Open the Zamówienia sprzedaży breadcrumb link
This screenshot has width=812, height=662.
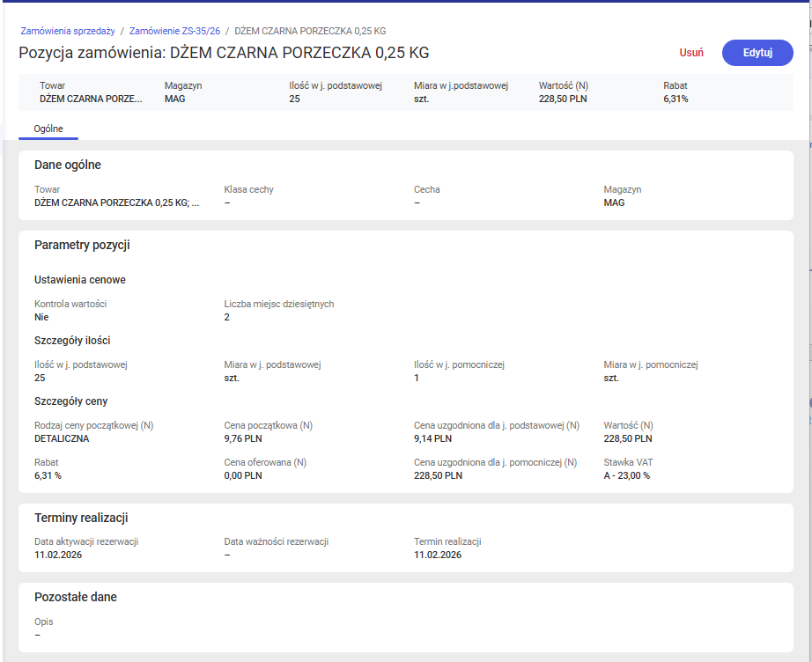[68, 31]
